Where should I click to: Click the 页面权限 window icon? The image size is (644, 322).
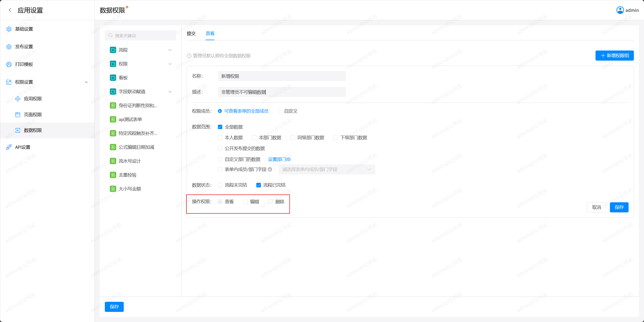[18, 115]
